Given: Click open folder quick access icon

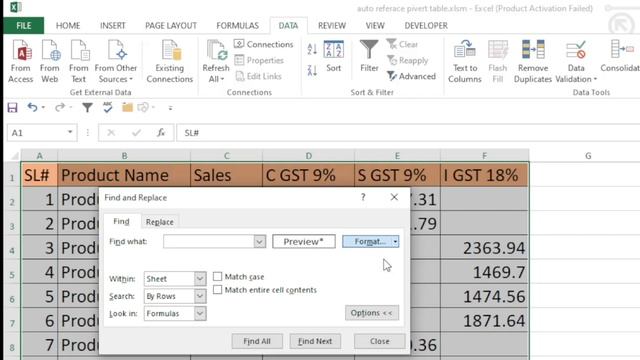Looking at the screenshot, I should (x=127, y=108).
